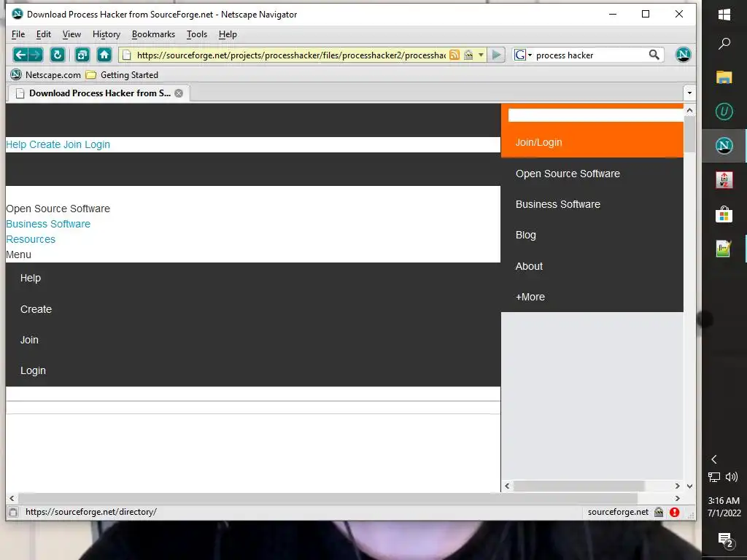
Task: Click the Netscape N throbber icon
Action: [x=683, y=55]
